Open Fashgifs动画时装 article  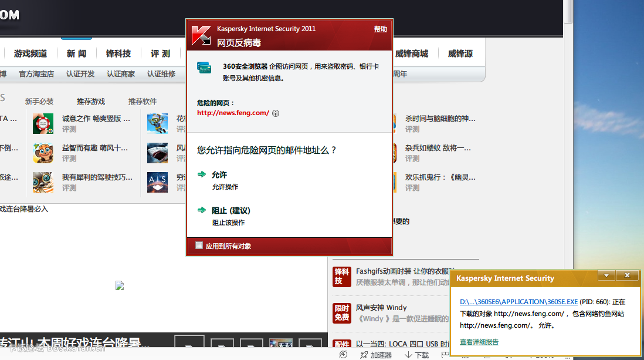402,271
